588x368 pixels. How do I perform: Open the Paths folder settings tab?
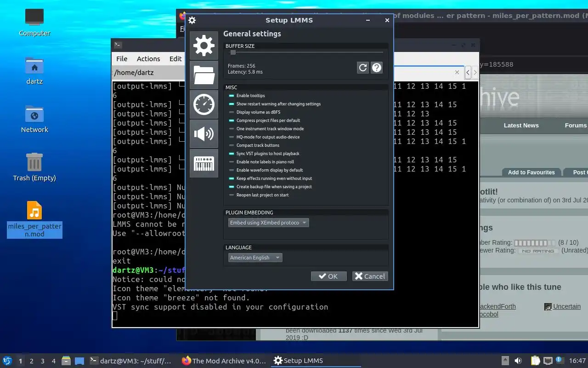[x=204, y=75]
